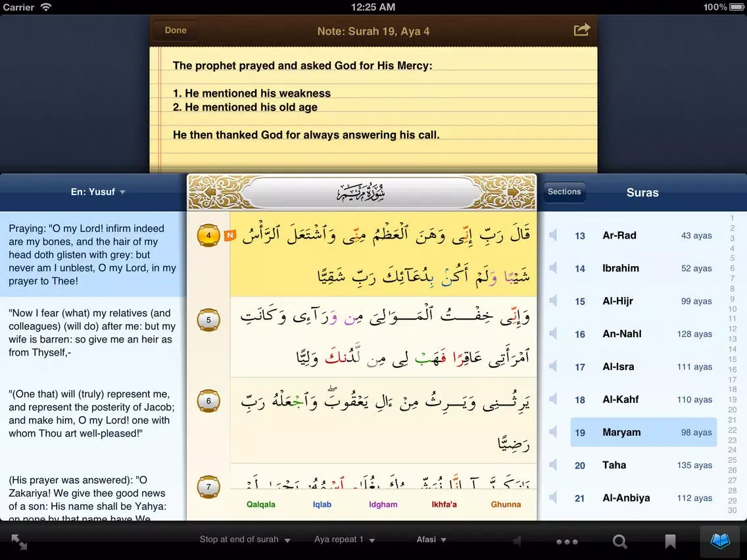This screenshot has width=747, height=560.
Task: Select surah 21 Al-Anbiya
Action: pyautogui.click(x=643, y=498)
